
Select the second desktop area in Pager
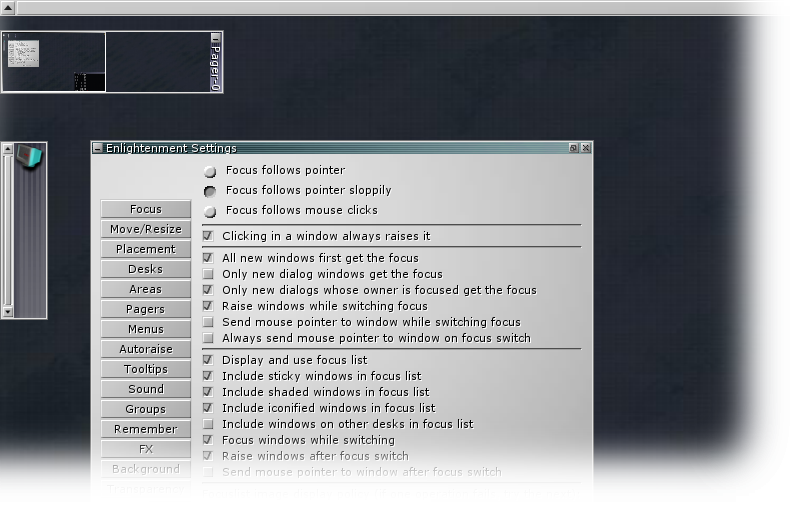pyautogui.click(x=158, y=62)
